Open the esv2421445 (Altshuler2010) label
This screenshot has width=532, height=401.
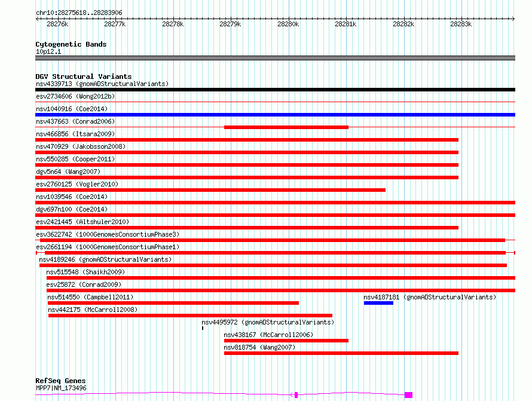click(x=82, y=222)
